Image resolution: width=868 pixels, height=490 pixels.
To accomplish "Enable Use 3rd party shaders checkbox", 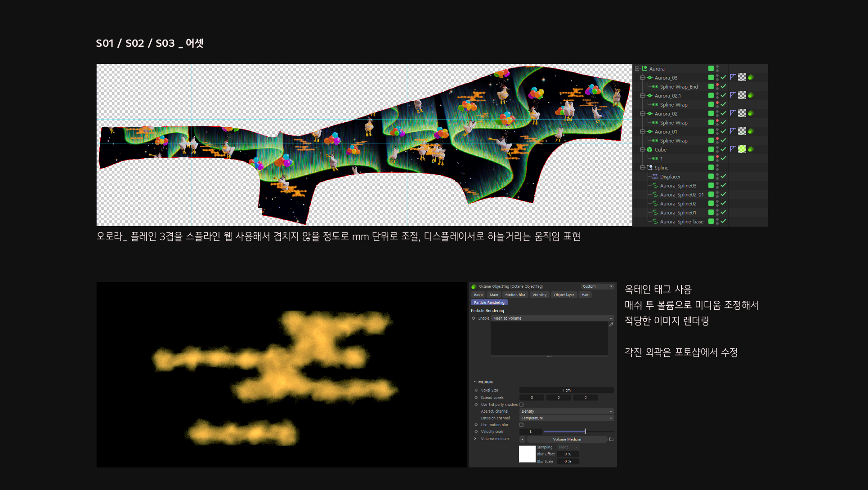I will point(522,405).
